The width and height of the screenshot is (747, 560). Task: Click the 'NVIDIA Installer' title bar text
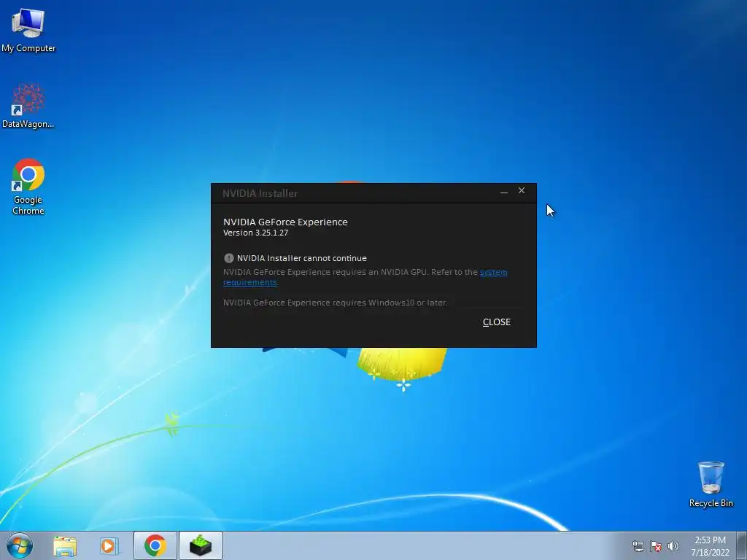click(x=260, y=193)
